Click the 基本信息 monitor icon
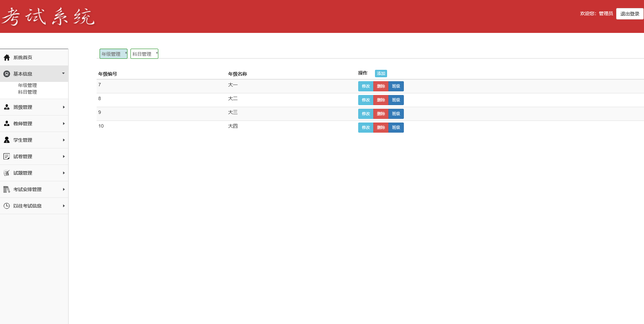Image resolution: width=644 pixels, height=324 pixels. tap(7, 74)
